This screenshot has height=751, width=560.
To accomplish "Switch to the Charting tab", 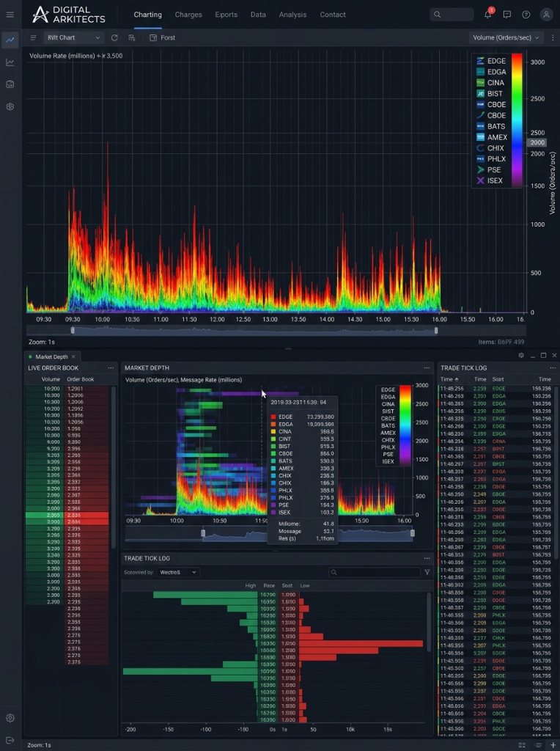I will 147,15.
